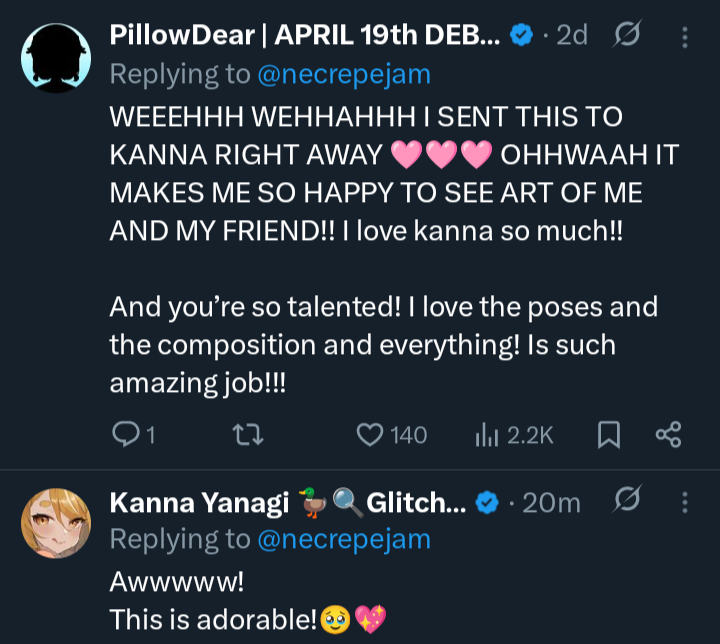Image resolution: width=720 pixels, height=644 pixels.
Task: Expand more options on Kanna Yanagi's tweet
Action: coord(685,502)
